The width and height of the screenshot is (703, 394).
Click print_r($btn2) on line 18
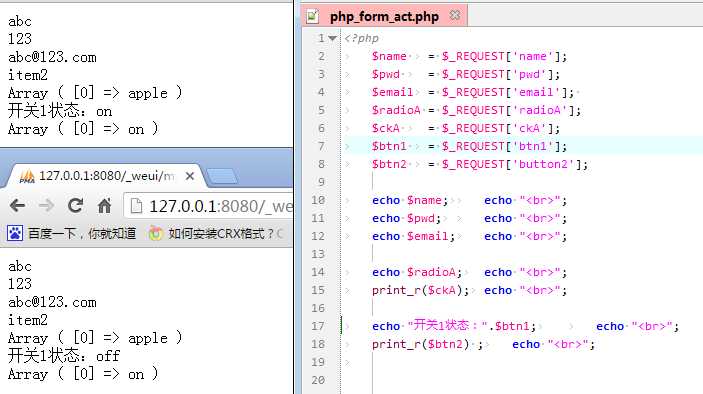421,344
